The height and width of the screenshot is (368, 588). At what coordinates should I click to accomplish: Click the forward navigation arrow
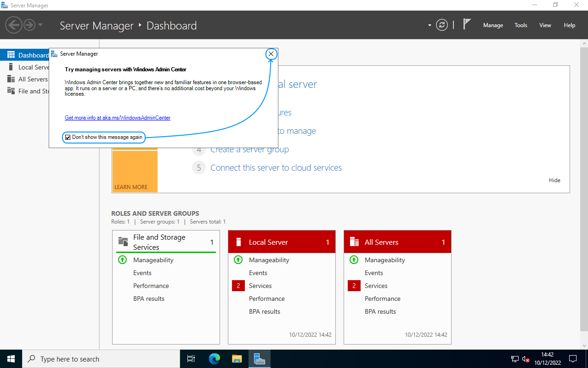[29, 25]
